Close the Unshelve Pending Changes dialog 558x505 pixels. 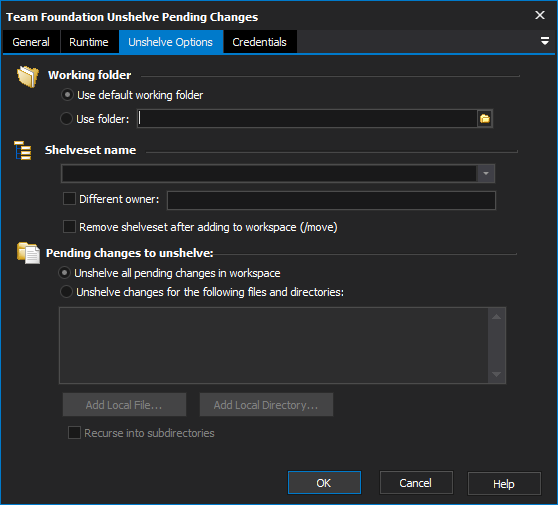coord(540,15)
